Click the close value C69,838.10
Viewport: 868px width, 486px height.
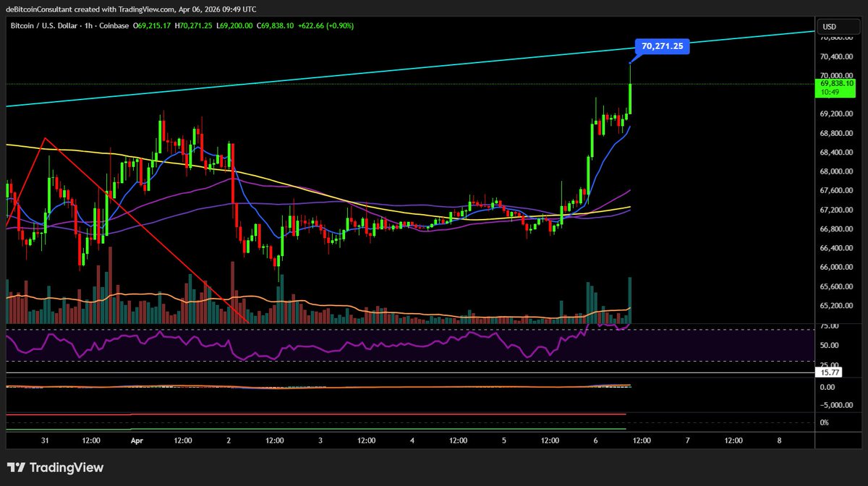point(276,26)
